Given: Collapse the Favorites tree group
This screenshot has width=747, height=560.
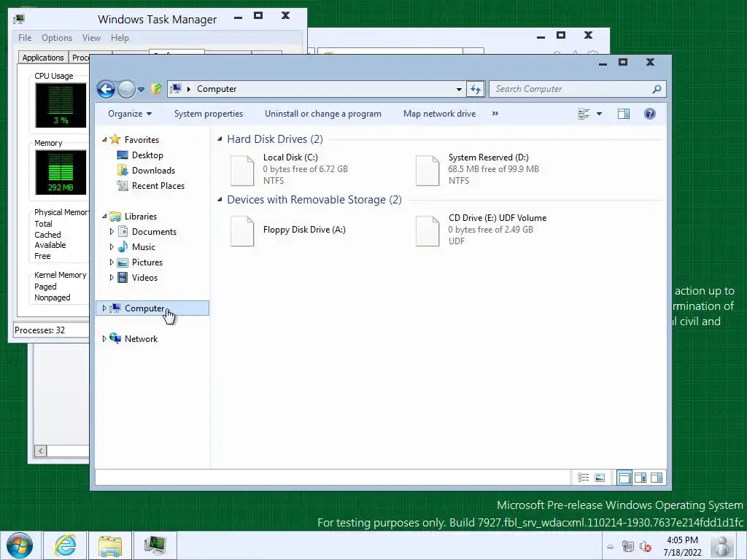Looking at the screenshot, I should [104, 139].
